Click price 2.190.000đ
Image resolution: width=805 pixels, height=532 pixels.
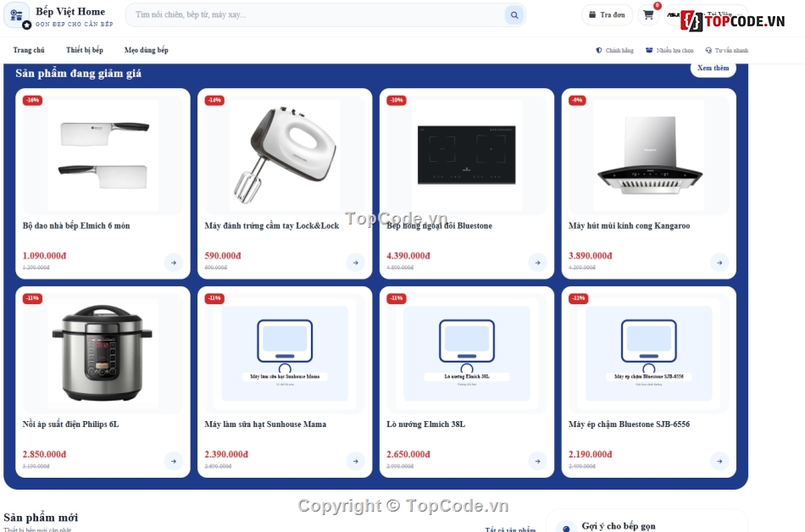pos(591,454)
